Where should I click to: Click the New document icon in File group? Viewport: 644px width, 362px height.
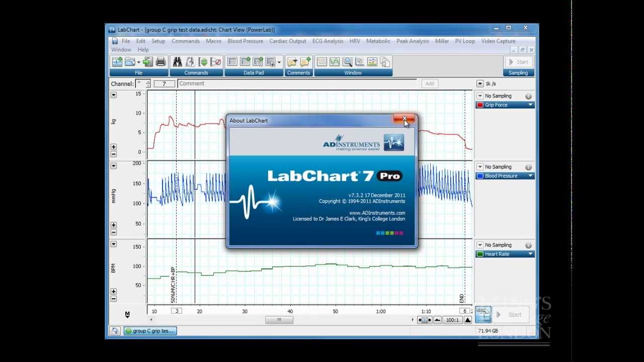tap(117, 62)
